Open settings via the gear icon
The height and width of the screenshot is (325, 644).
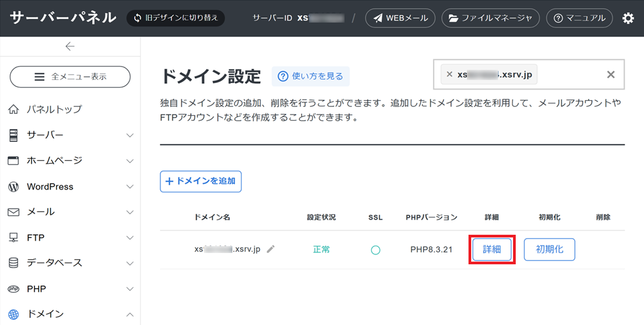point(628,18)
